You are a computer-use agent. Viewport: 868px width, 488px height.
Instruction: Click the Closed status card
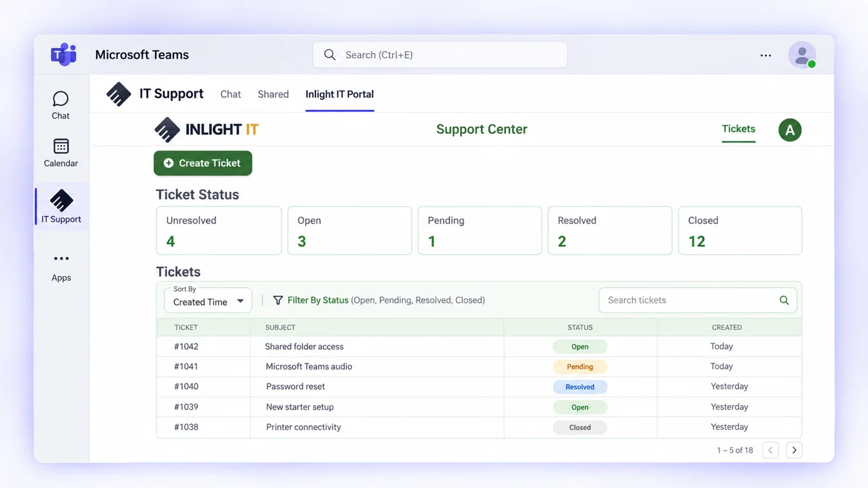click(740, 231)
